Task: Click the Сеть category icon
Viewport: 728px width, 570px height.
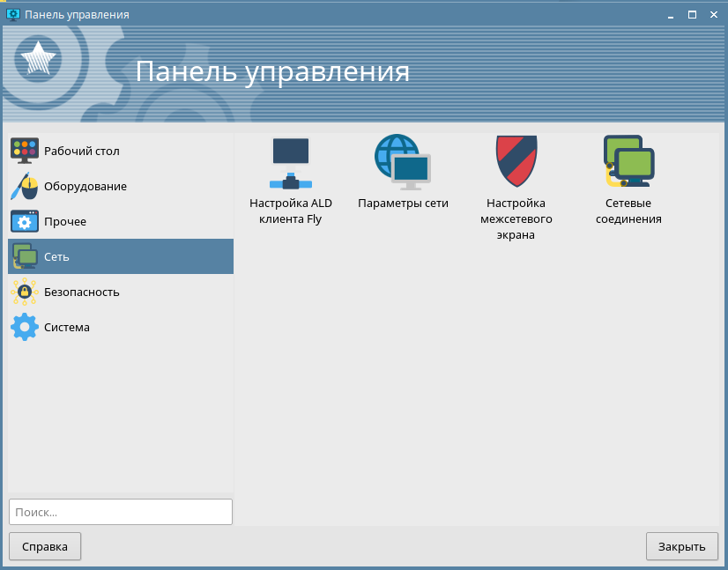Action: (x=25, y=256)
